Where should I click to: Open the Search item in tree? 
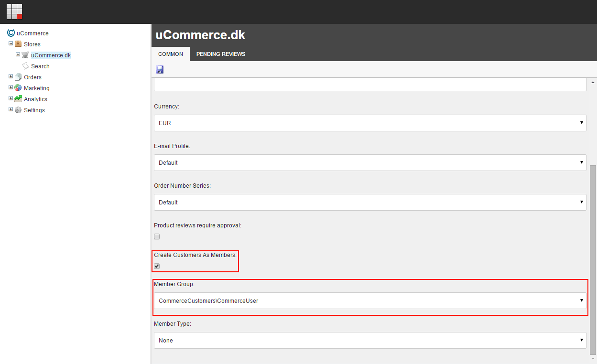point(40,66)
